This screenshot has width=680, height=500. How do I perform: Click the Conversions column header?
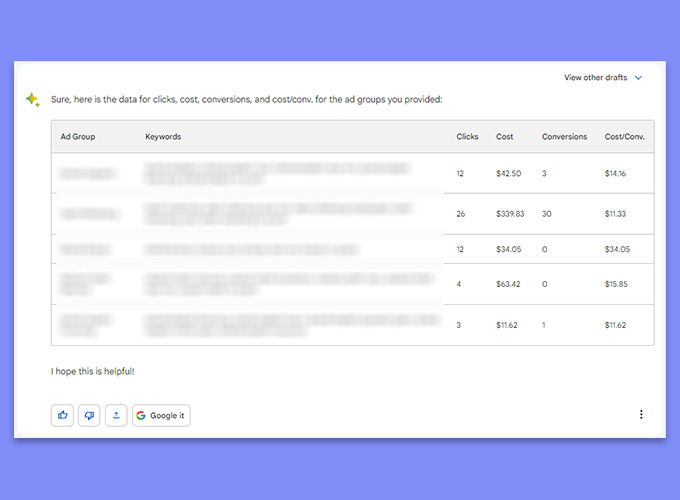tap(564, 137)
